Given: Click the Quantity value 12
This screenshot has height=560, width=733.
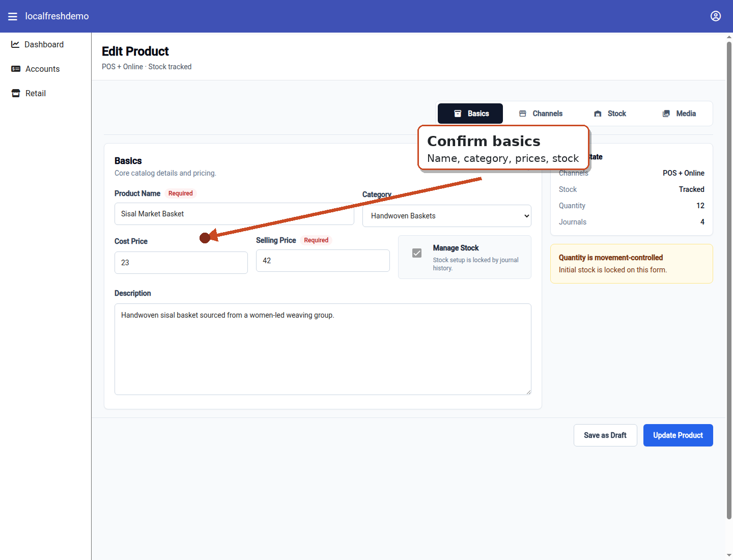Looking at the screenshot, I should coord(700,206).
